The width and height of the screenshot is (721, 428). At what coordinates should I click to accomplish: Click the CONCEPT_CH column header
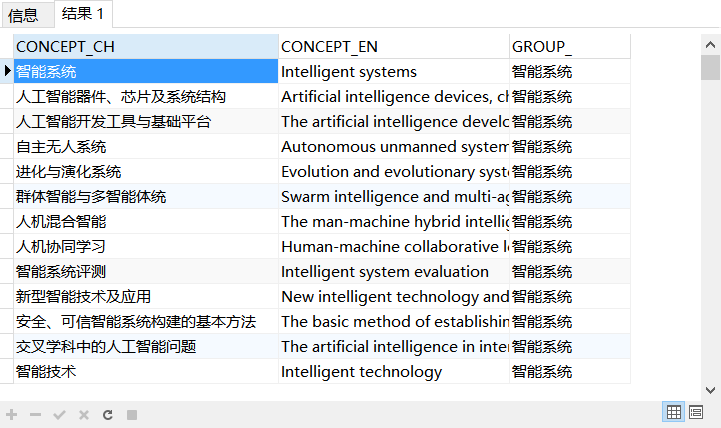[x=145, y=47]
